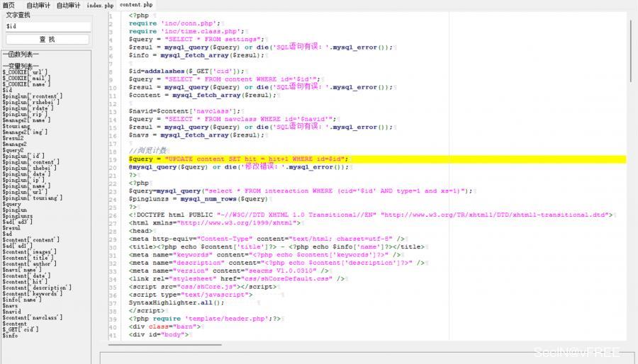
Task: Select $pinglun['url'] in the variable list
Action: click(x=25, y=192)
